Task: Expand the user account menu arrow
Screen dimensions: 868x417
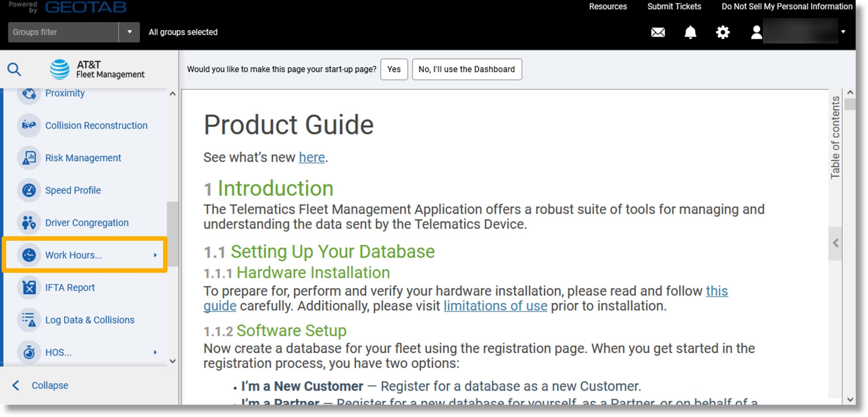Action: coord(843,32)
